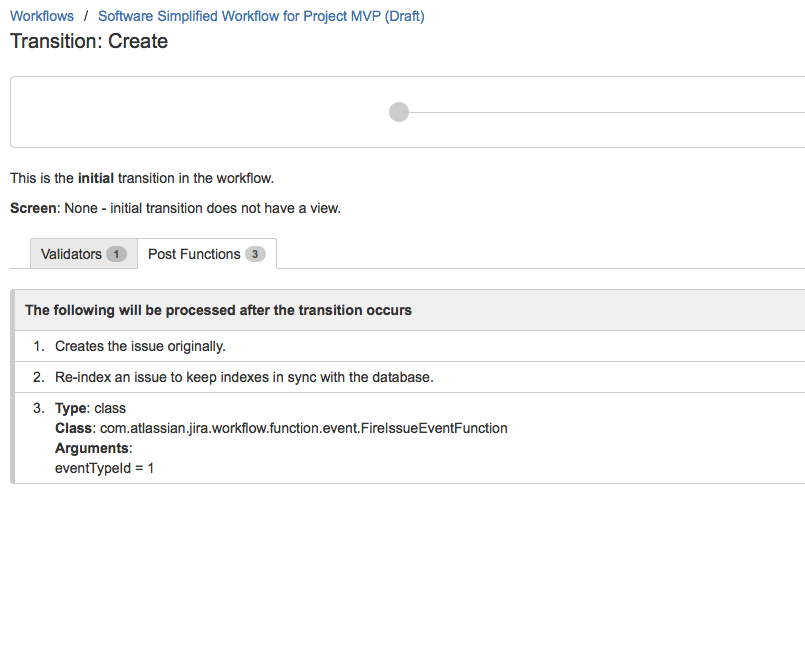
Task: Click the blank left area of diagram preview box
Action: pyautogui.click(x=150, y=112)
